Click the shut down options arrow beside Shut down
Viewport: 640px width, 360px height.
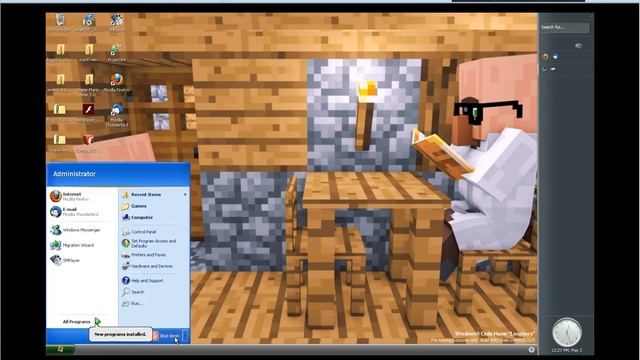[185, 336]
